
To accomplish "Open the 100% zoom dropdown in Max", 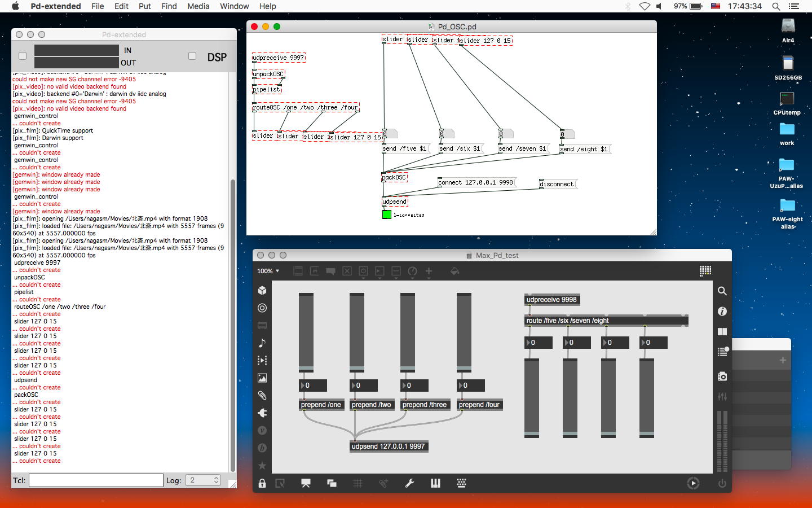I will 268,271.
